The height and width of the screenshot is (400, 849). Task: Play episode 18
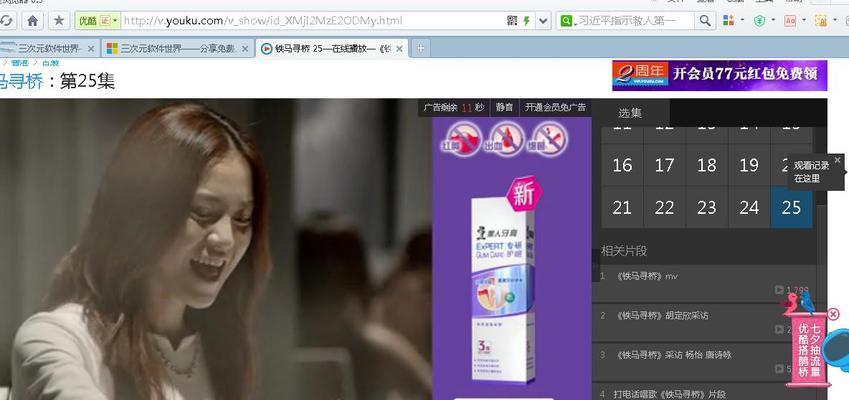(x=707, y=165)
